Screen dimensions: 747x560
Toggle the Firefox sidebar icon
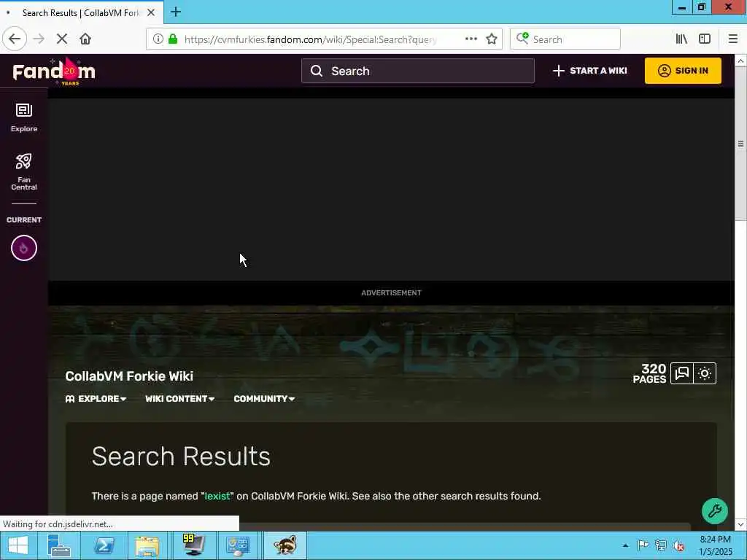tap(705, 39)
